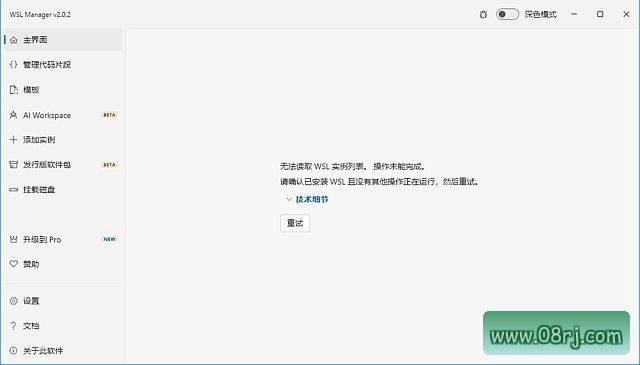Open the AI Workspace section
The width and height of the screenshot is (640, 365).
point(63,115)
